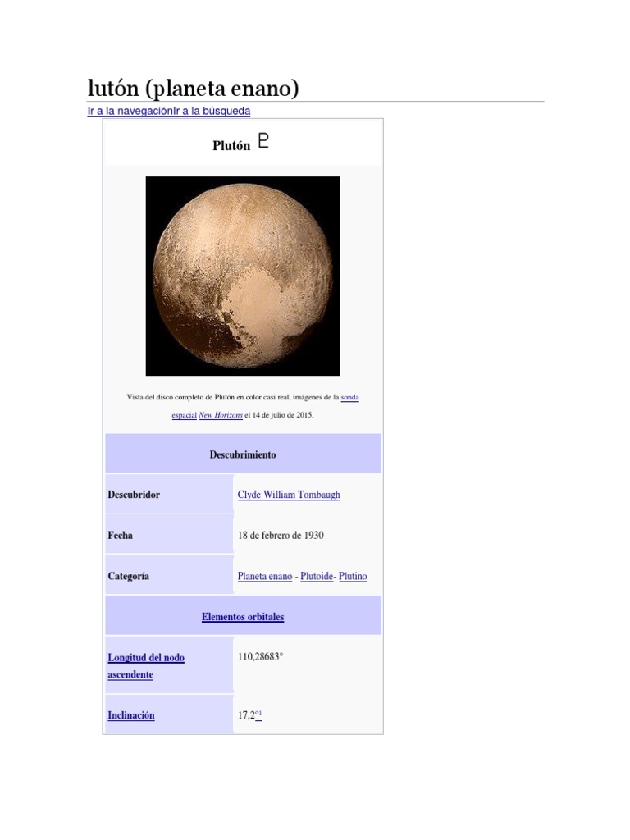Click the 'Plutón' infobox heading
The width and height of the screenshot is (630, 840).
[231, 146]
